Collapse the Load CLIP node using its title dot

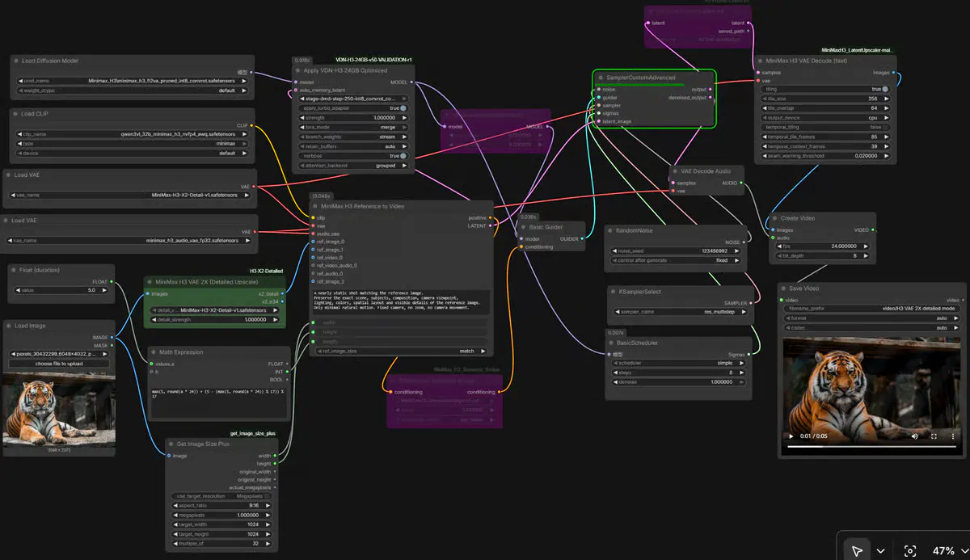17,114
